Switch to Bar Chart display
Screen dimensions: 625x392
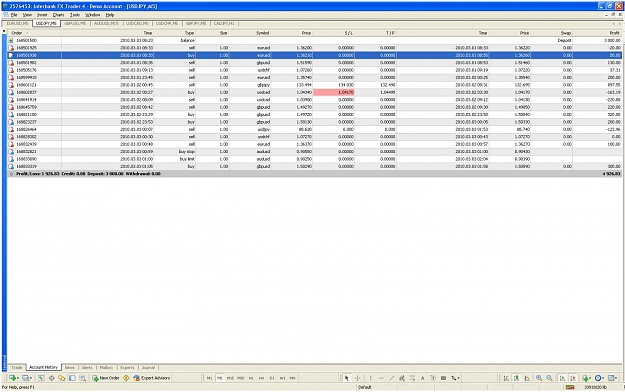(x=506, y=378)
